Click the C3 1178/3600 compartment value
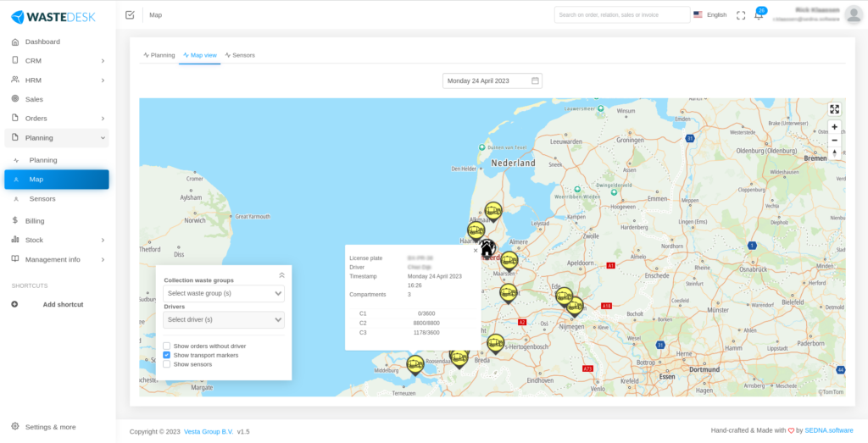868x443 pixels. pos(426,332)
